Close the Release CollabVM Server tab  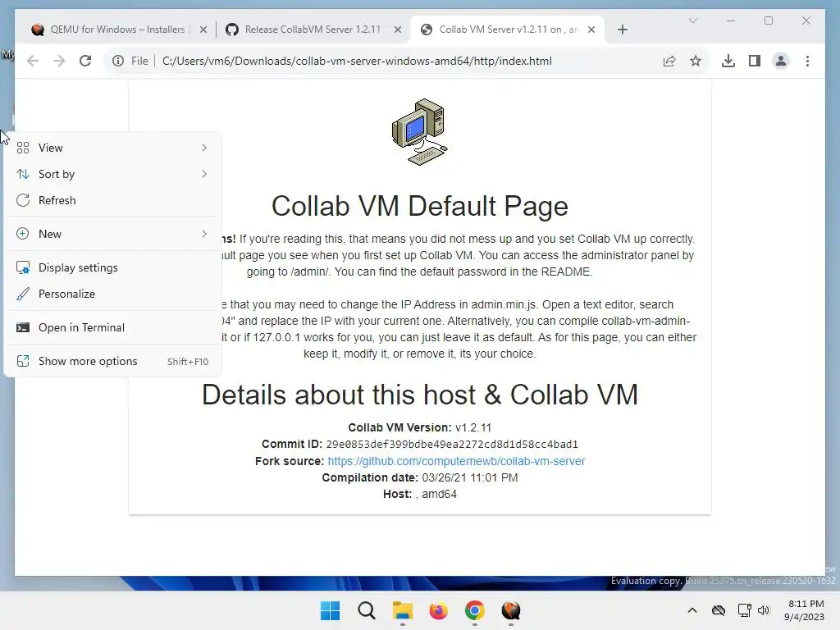point(398,30)
